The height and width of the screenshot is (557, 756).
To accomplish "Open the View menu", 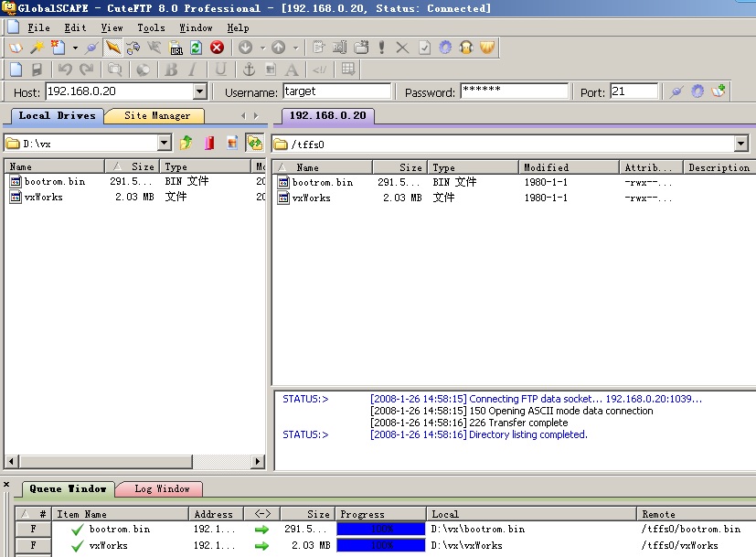I will pos(112,28).
